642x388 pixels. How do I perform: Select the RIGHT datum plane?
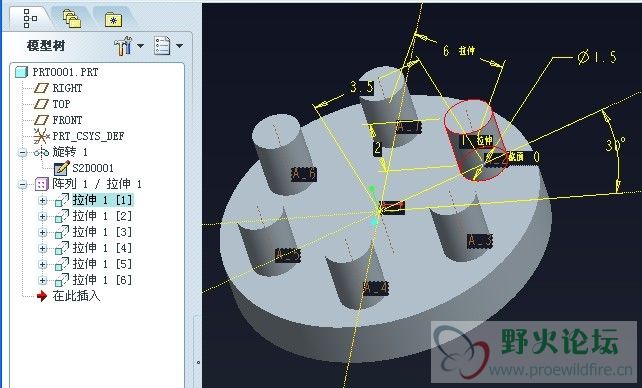pos(58,88)
